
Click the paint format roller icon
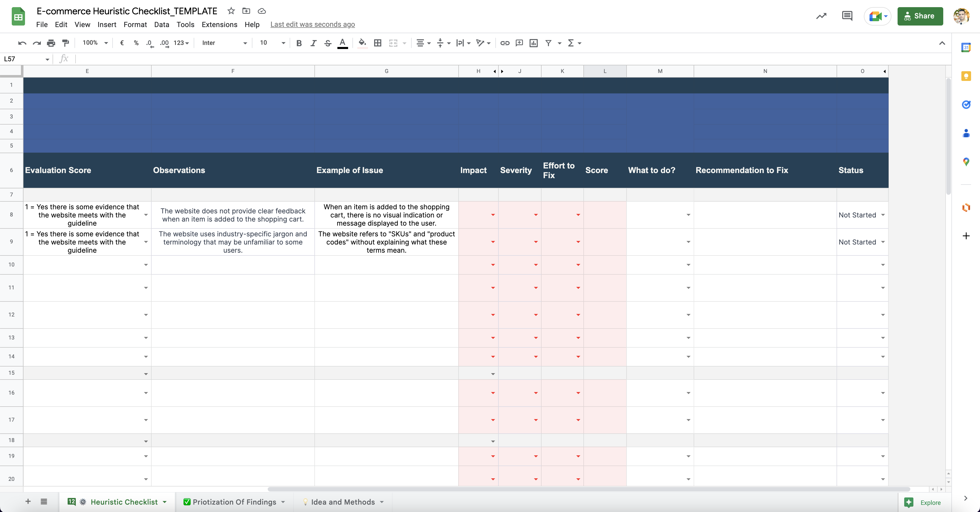click(65, 43)
